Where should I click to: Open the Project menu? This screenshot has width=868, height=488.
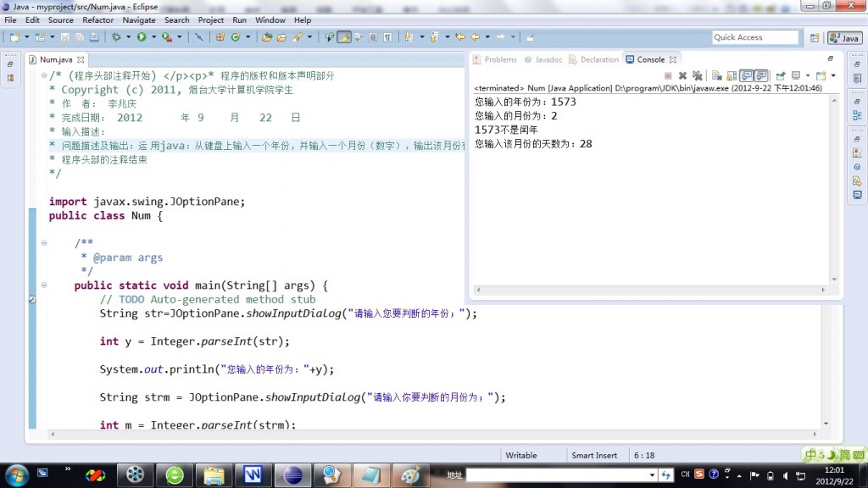(x=211, y=20)
